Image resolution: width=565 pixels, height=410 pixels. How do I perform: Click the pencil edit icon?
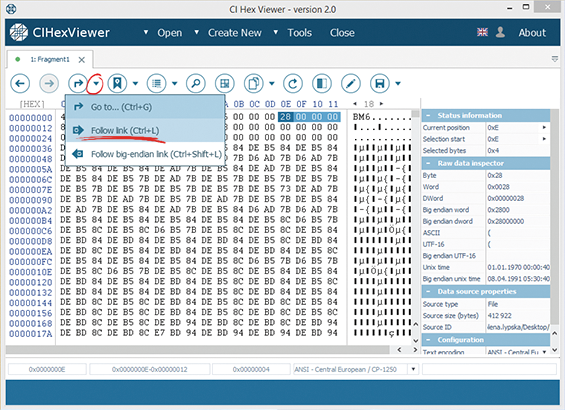(351, 84)
